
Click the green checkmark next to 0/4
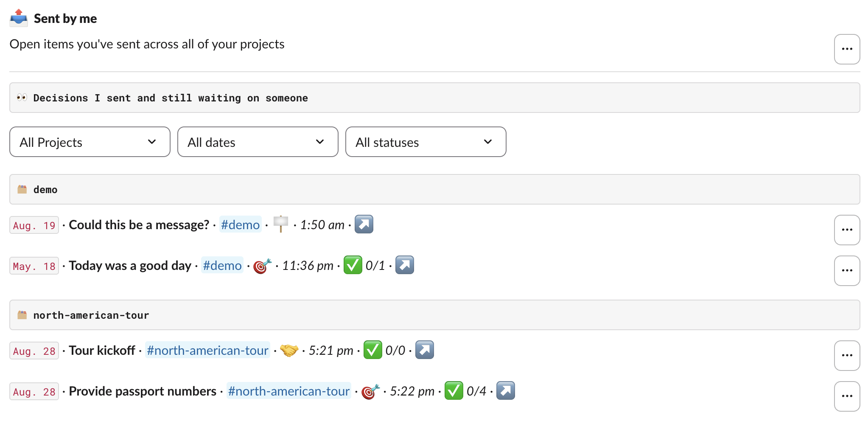454,390
